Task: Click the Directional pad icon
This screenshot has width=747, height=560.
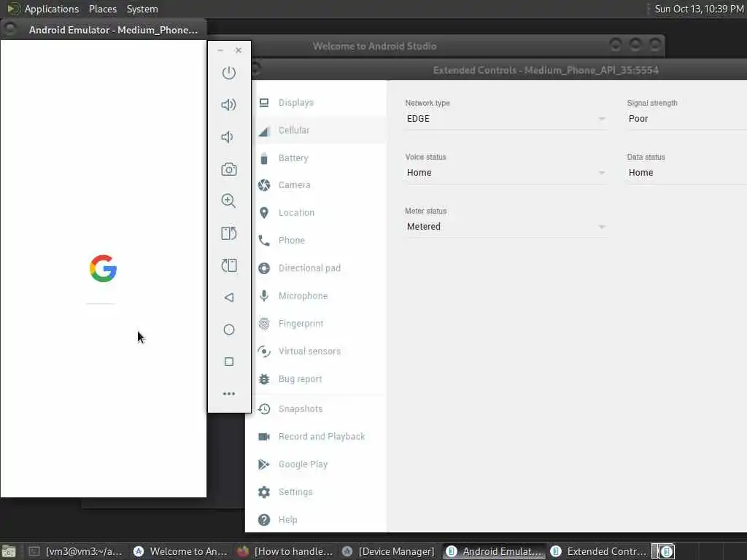Action: coord(264,268)
